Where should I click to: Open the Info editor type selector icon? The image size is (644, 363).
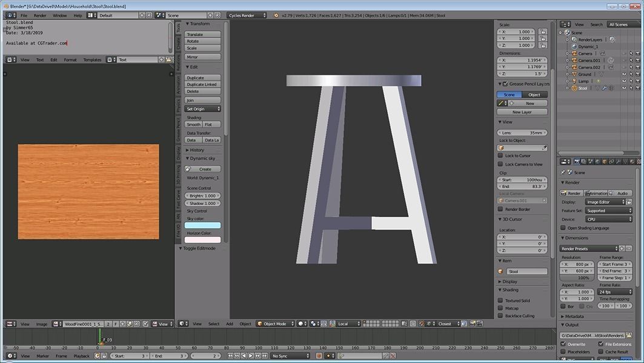11,15
